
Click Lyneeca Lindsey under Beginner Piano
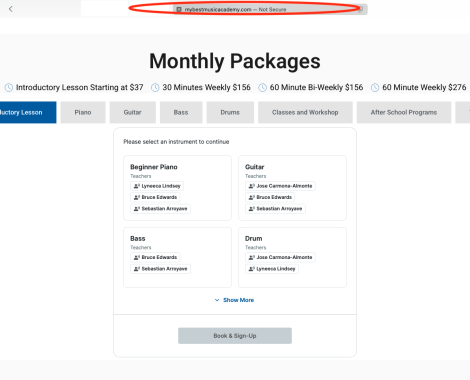tap(157, 186)
